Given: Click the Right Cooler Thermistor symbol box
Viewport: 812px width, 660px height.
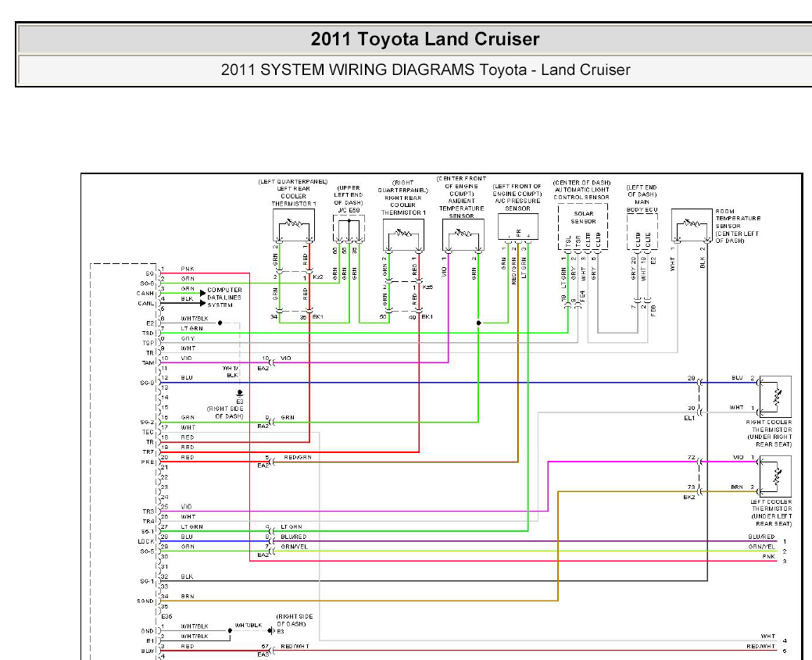Looking at the screenshot, I should pyautogui.click(x=775, y=397).
